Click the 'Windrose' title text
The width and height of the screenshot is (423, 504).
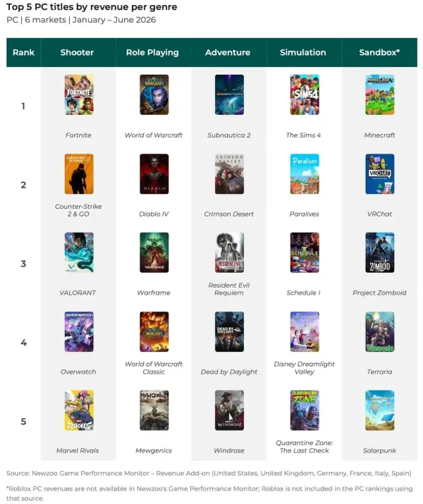pyautogui.click(x=229, y=450)
